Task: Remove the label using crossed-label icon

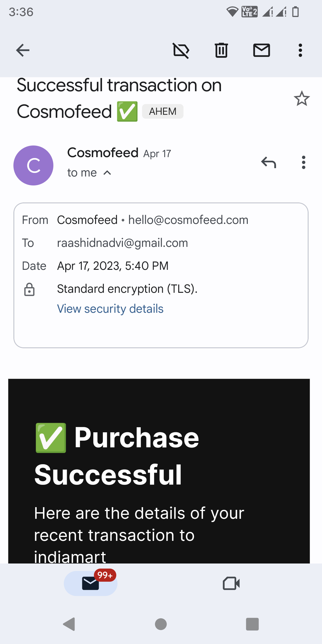Action: pyautogui.click(x=181, y=50)
